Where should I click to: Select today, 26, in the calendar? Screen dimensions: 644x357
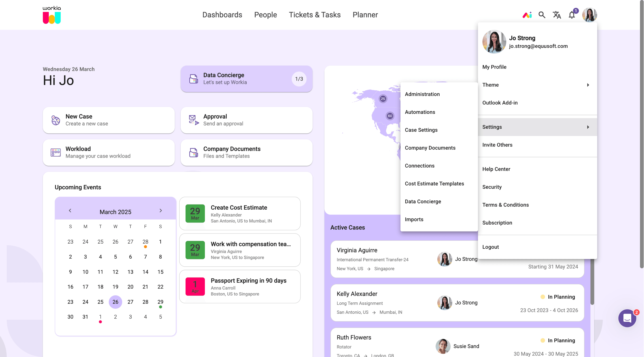click(115, 302)
